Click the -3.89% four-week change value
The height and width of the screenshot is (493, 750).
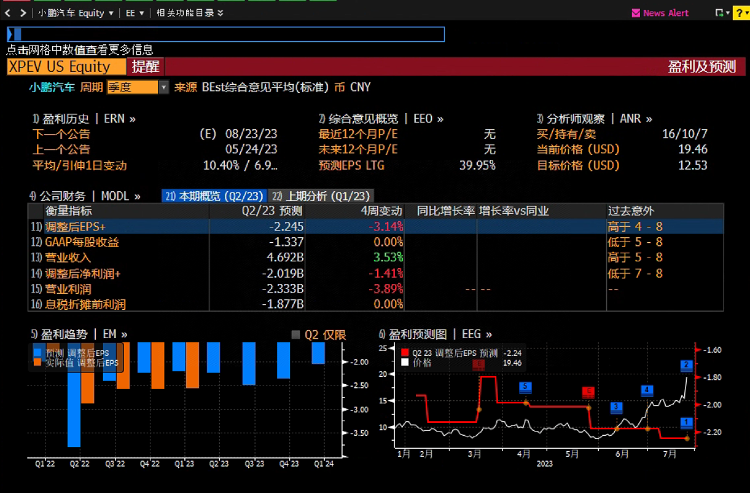point(386,289)
